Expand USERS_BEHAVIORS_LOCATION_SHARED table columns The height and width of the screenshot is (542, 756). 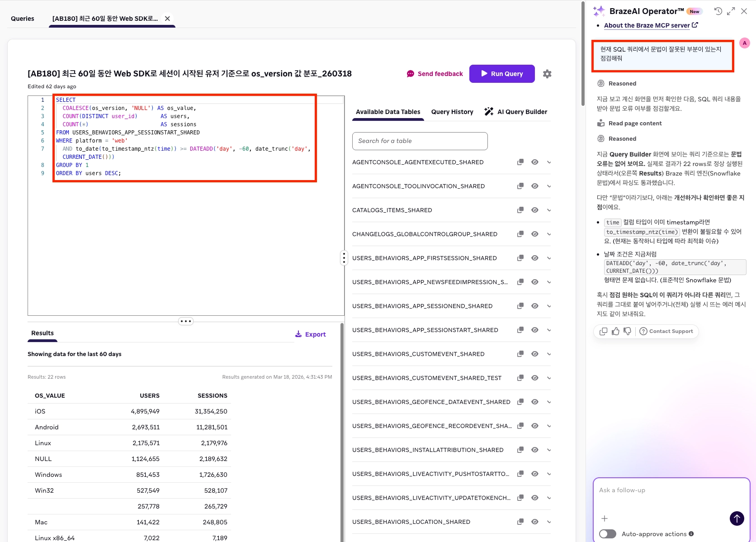point(549,522)
